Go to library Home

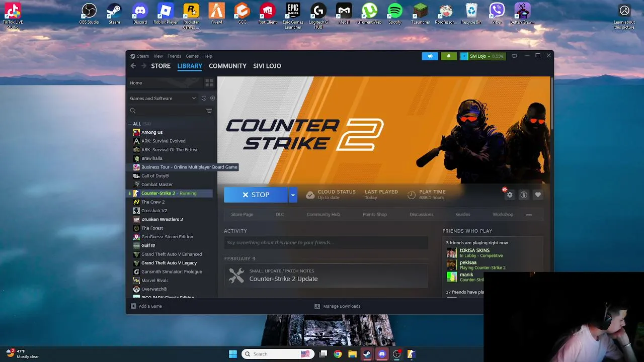coord(165,83)
